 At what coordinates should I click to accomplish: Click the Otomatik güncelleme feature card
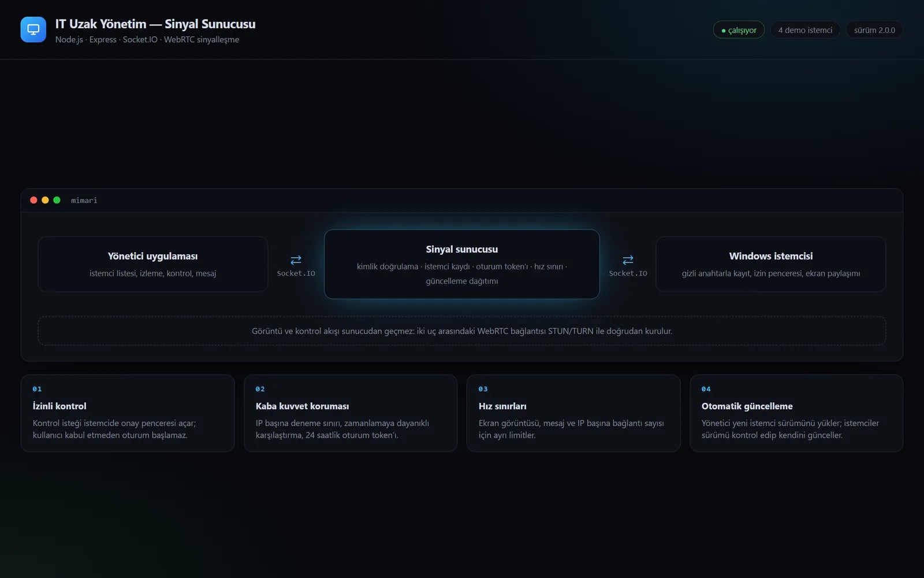coord(796,413)
